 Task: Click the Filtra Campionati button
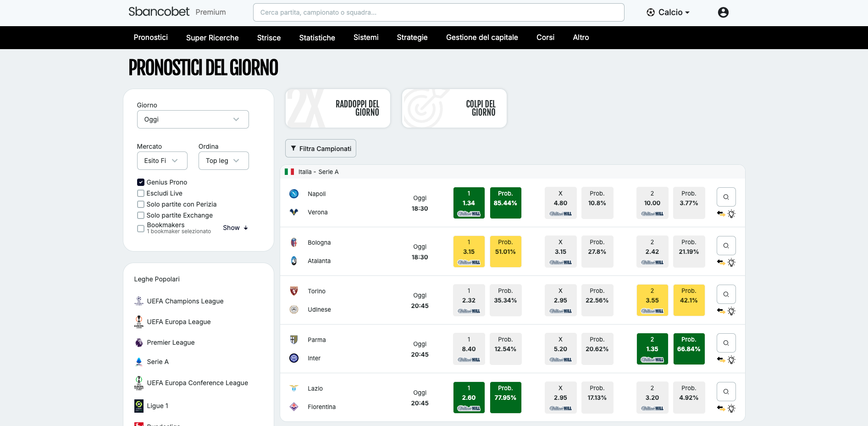(x=321, y=148)
